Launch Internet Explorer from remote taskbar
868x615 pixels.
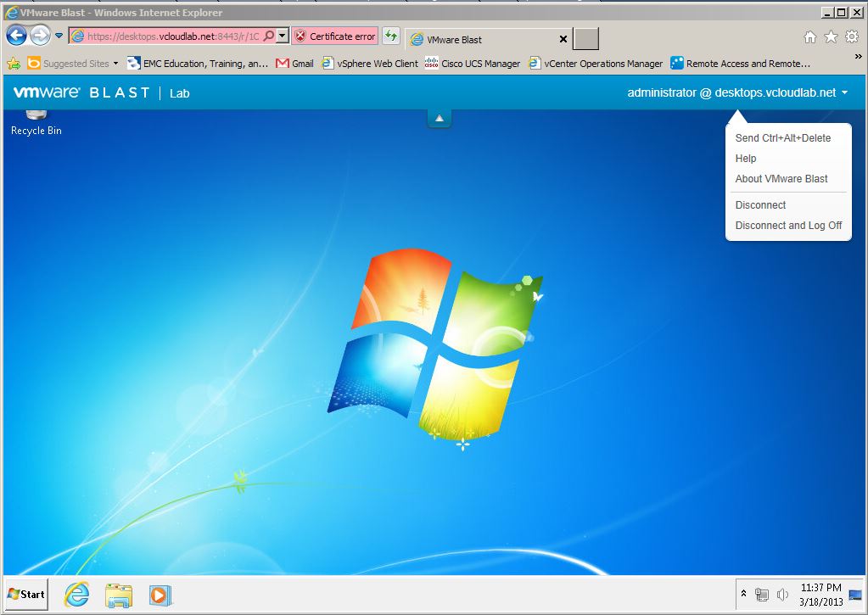tap(76, 595)
